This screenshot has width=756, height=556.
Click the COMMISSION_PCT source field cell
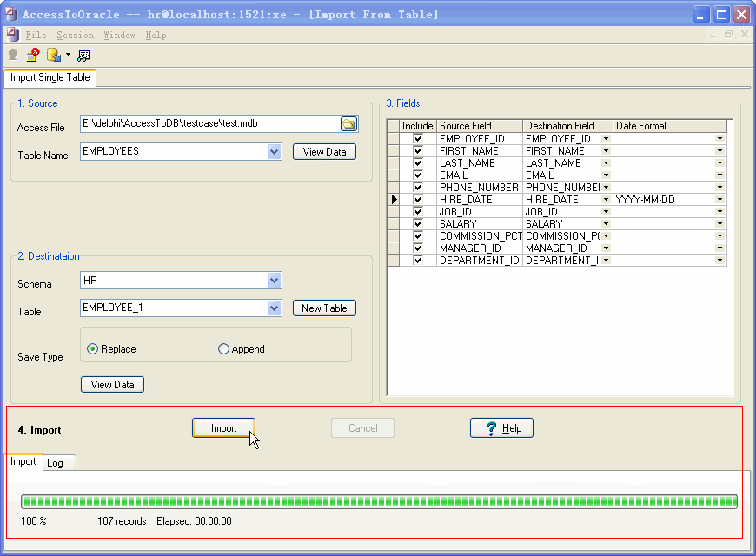[480, 235]
